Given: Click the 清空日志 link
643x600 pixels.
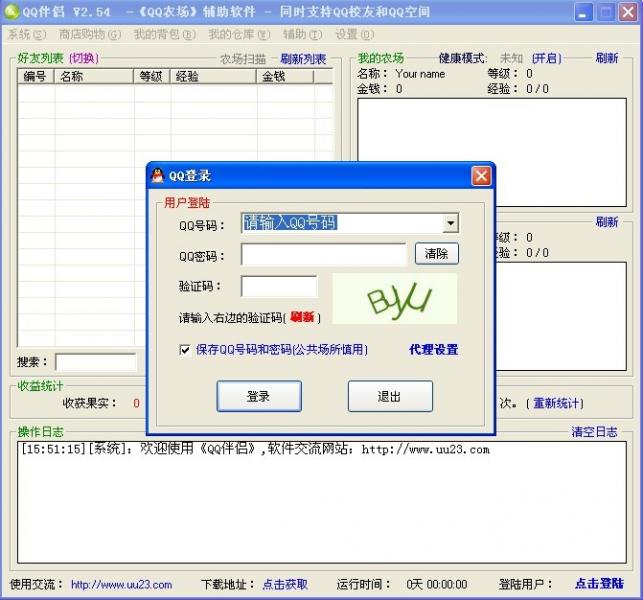Looking at the screenshot, I should (x=595, y=431).
